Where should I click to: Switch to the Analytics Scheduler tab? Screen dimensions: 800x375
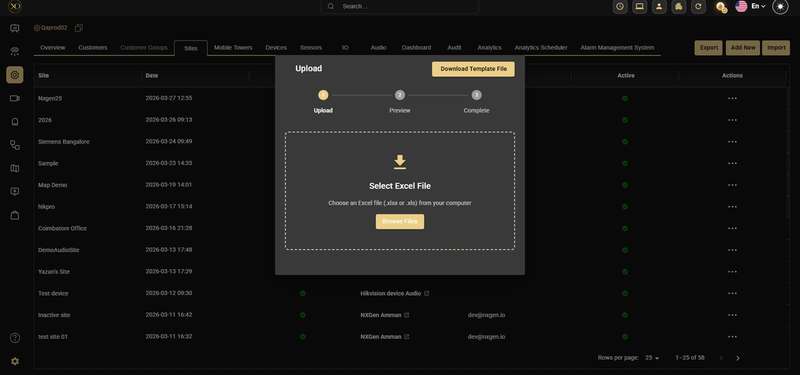click(x=541, y=47)
